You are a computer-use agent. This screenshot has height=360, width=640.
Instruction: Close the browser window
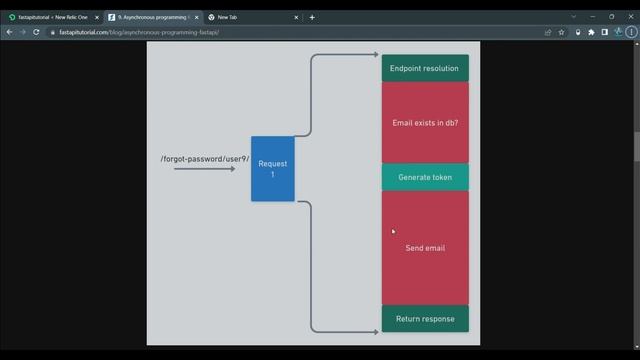[631, 17]
